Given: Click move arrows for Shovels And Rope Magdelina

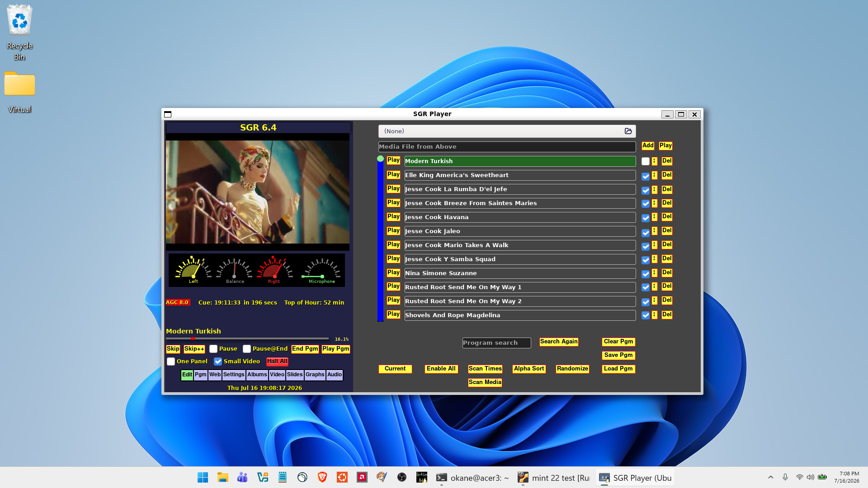Looking at the screenshot, I should (x=654, y=315).
